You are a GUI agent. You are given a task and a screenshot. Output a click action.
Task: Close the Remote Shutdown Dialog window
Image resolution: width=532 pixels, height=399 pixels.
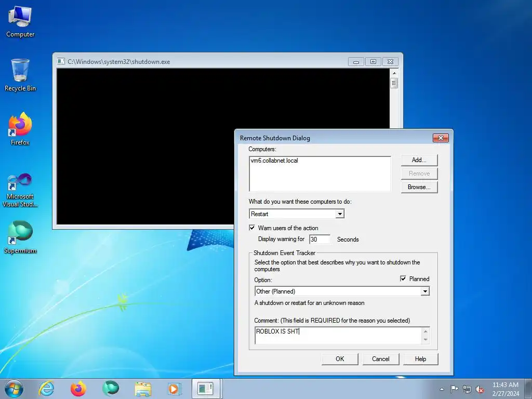pos(441,138)
